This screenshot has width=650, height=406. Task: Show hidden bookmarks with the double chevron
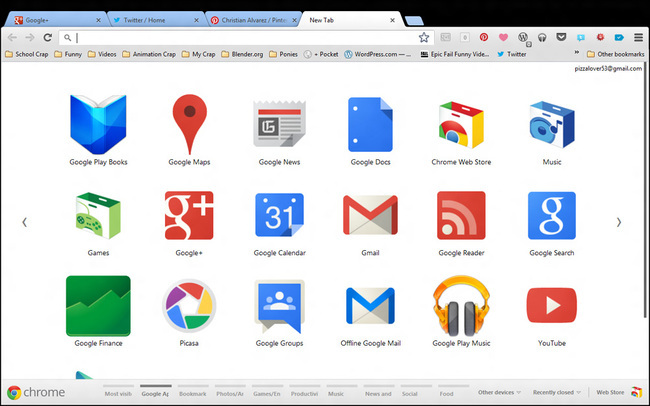pyautogui.click(x=577, y=52)
